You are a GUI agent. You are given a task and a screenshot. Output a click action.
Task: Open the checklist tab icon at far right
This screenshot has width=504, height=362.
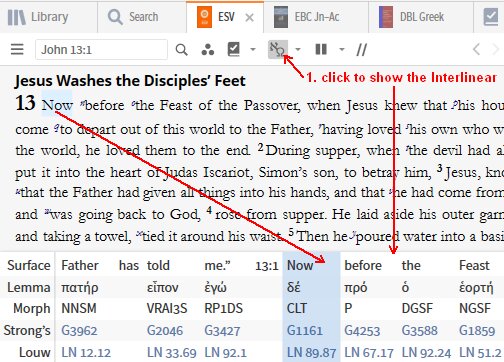click(x=491, y=17)
